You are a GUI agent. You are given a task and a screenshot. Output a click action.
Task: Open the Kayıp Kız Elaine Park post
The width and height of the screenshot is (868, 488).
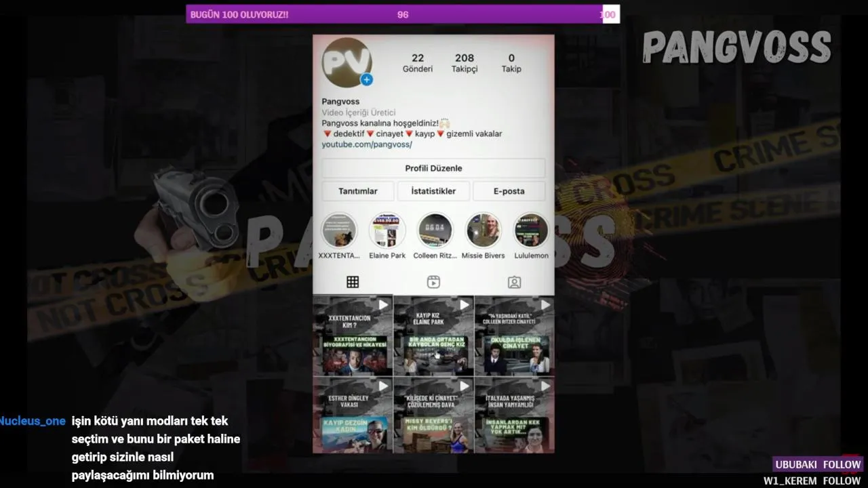pyautogui.click(x=433, y=336)
